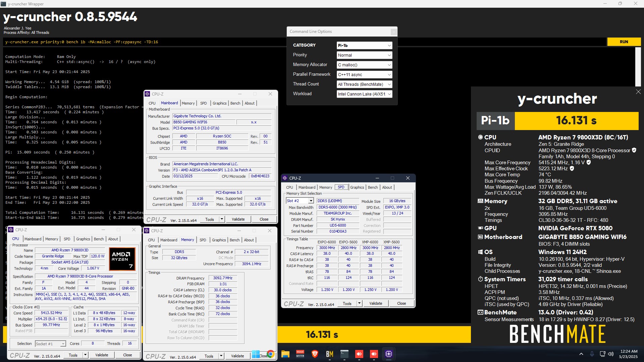Click Validate in the CPU-Z Memory window
This screenshot has width=644, height=362.
(237, 356)
